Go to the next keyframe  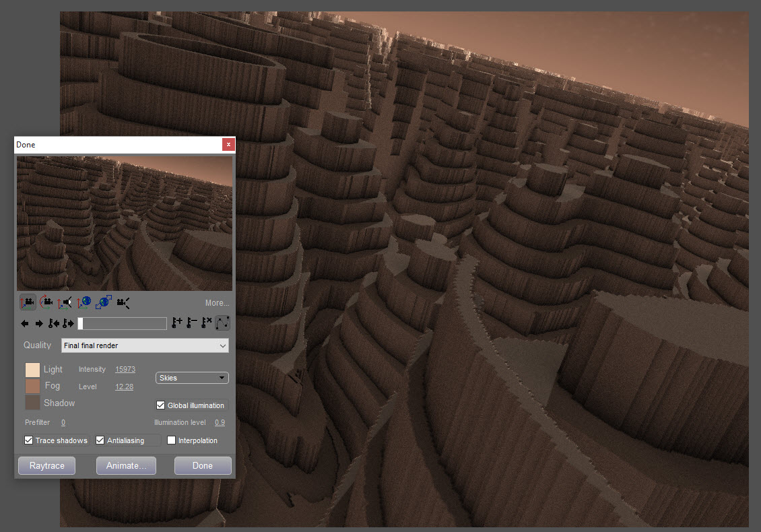point(68,324)
